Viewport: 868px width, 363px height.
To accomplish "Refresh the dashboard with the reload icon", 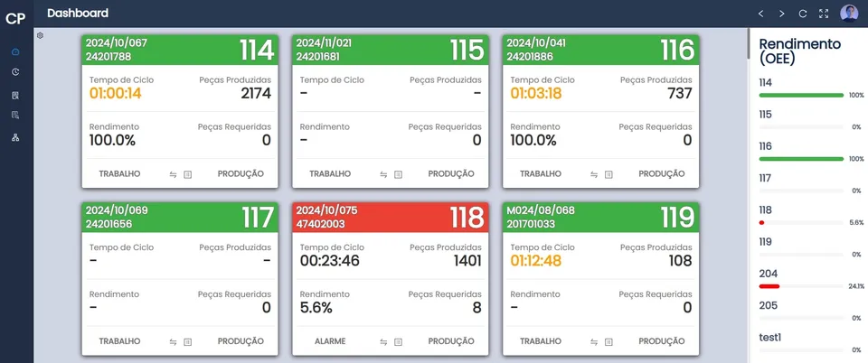I will [803, 14].
